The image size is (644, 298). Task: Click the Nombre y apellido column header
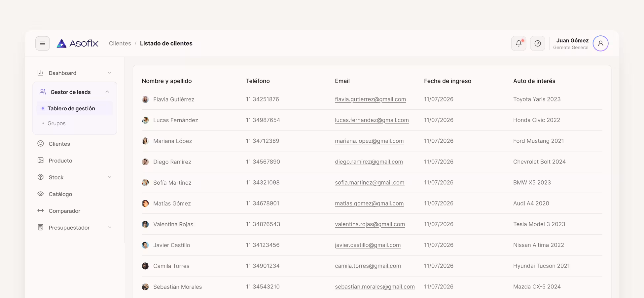pos(167,81)
